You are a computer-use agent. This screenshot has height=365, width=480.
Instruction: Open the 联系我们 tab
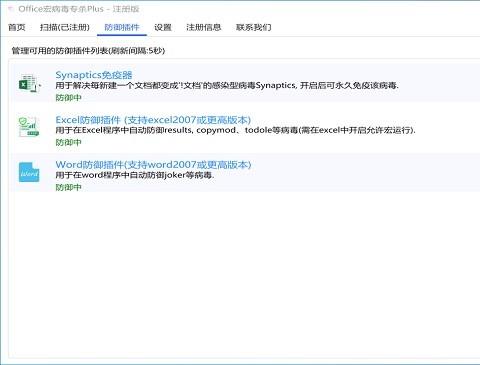point(253,27)
